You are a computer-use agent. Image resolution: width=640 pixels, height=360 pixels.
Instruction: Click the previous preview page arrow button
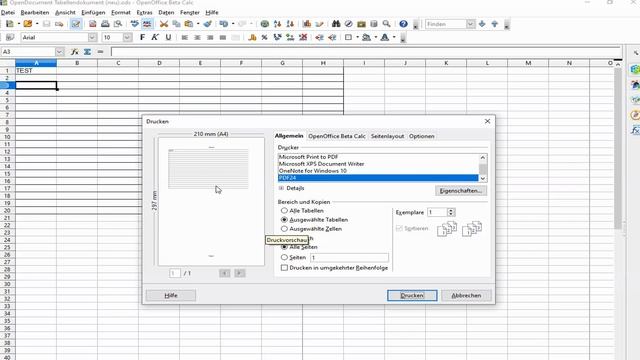coord(224,273)
